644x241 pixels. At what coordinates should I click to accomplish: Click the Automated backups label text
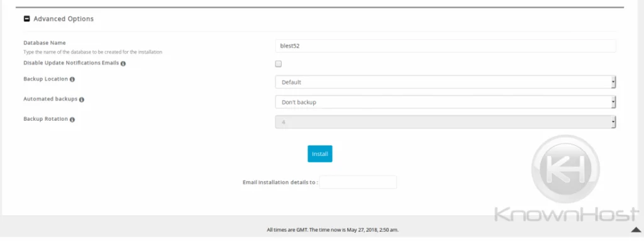(x=50, y=99)
